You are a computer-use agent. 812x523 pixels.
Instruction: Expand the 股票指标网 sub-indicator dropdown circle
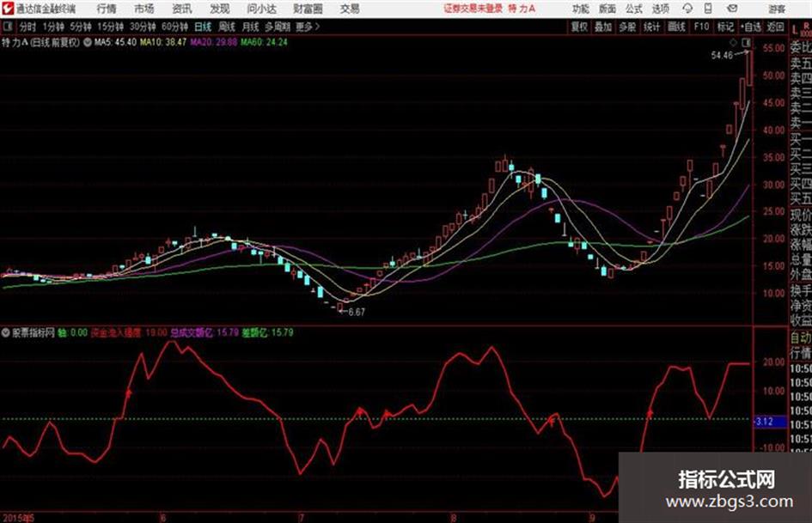pos(6,332)
